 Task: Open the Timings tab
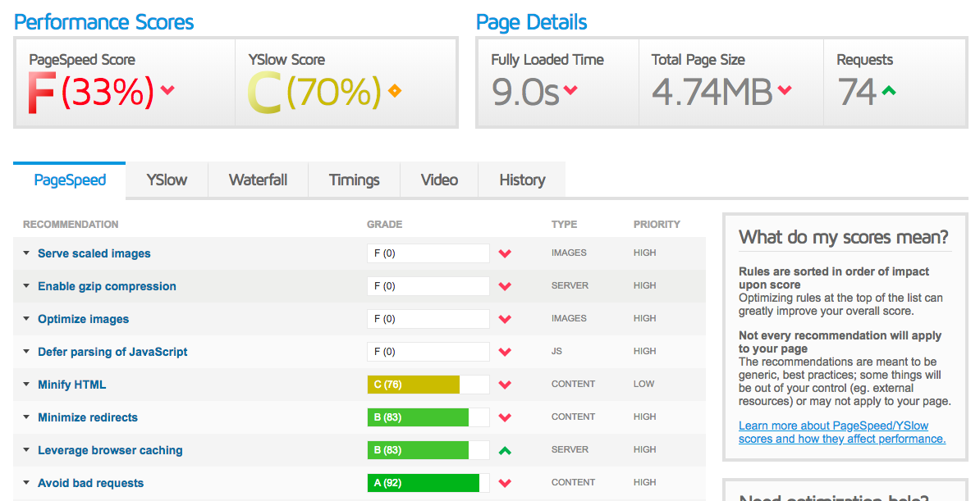[x=355, y=180]
